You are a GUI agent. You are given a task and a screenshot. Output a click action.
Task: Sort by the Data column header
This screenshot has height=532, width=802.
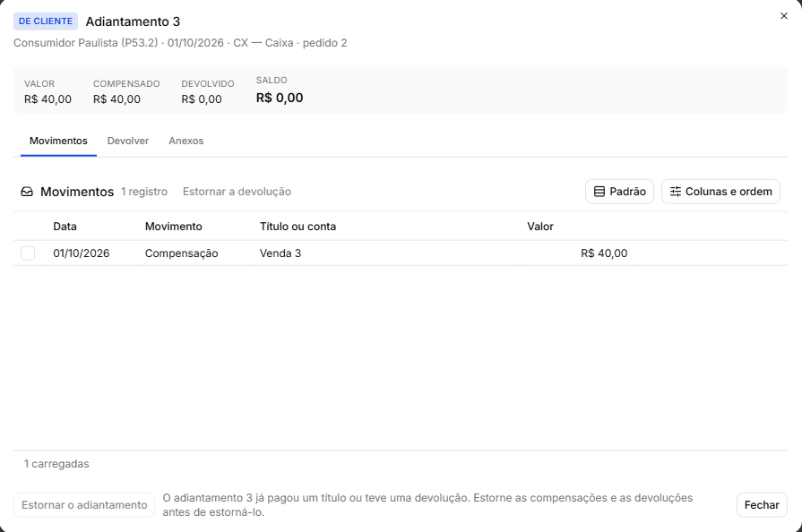tap(65, 227)
